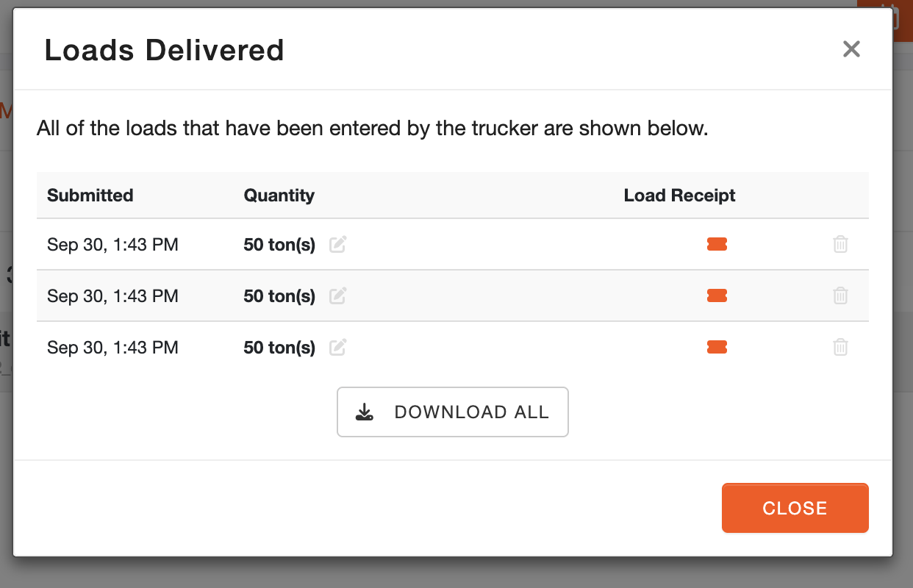Delete the third load entry
Viewport: 913px width, 588px height.
(x=840, y=348)
